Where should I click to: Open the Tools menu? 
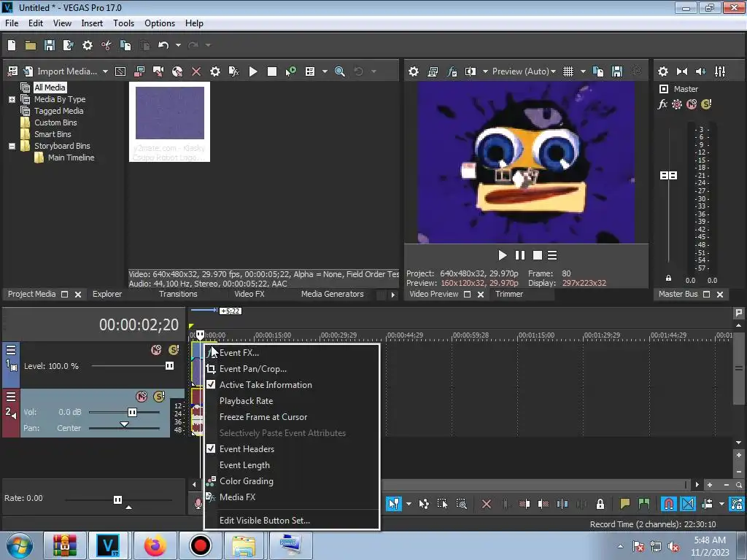coord(123,23)
